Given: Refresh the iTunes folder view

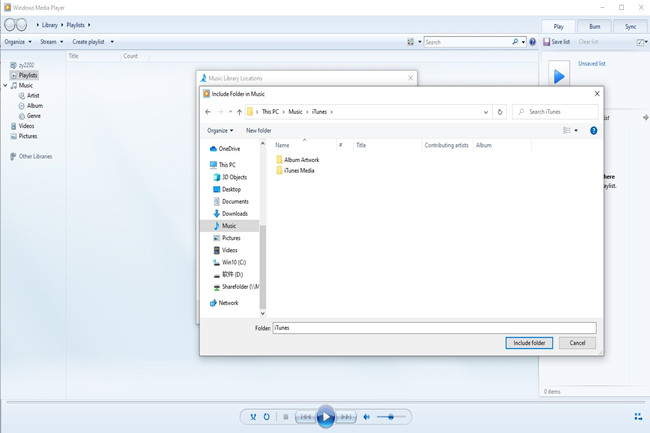Looking at the screenshot, I should pos(500,112).
